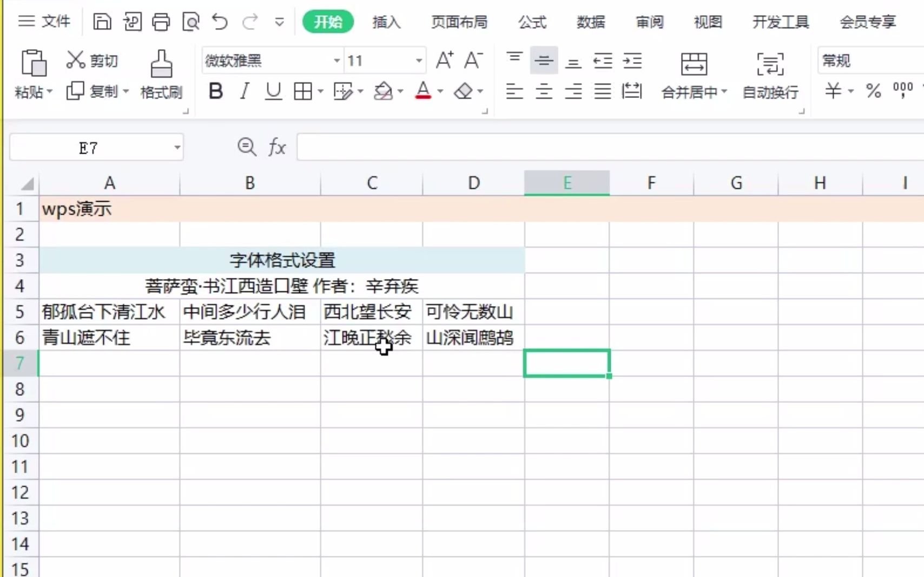924x577 pixels.
Task: Select cell with 字体格式设置 title
Action: pos(282,260)
